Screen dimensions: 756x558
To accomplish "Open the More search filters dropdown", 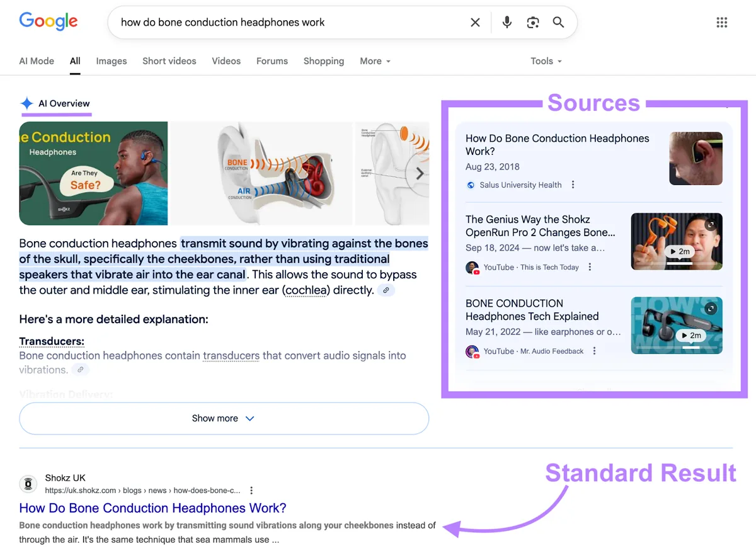I will pos(375,61).
